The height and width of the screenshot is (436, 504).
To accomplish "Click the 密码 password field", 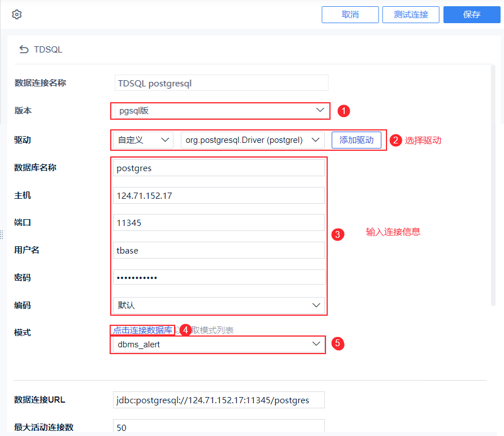I will click(219, 277).
